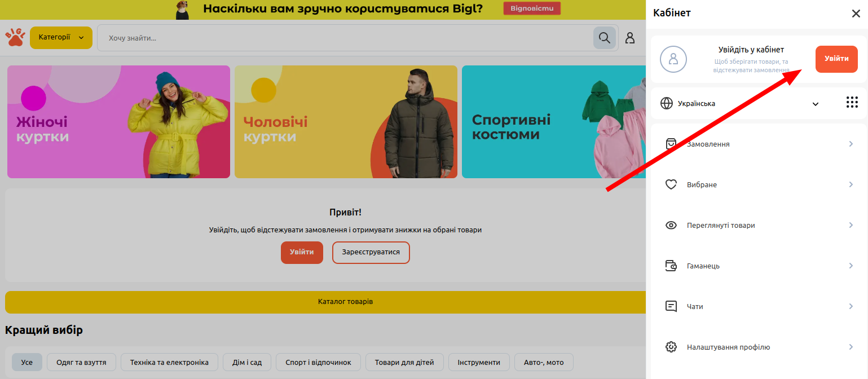Click the Відповісти survey button
The image size is (868, 379).
click(532, 8)
